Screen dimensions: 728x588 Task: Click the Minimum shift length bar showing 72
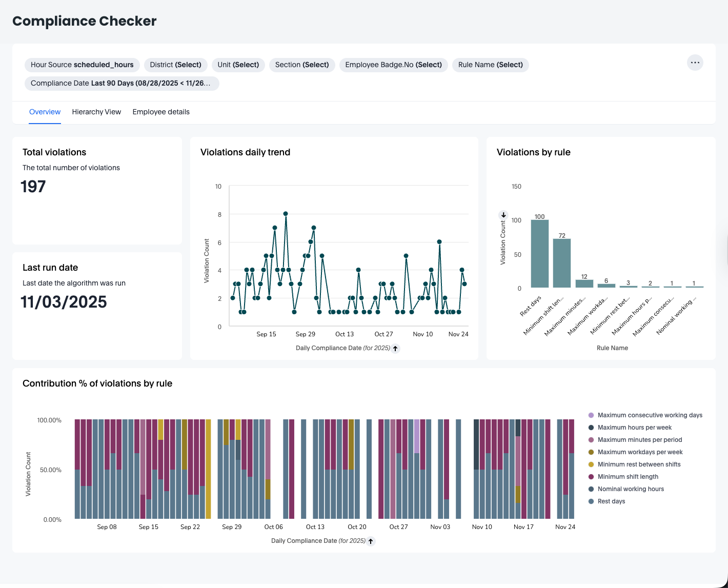pyautogui.click(x=562, y=263)
